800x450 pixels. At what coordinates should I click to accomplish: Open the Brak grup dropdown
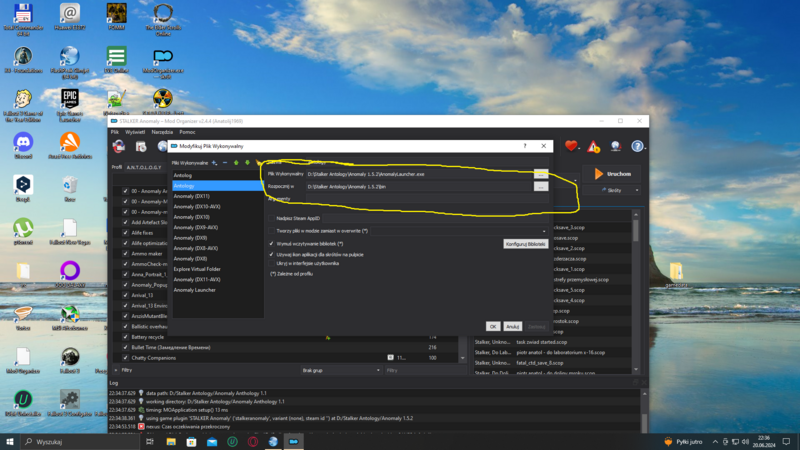[340, 370]
